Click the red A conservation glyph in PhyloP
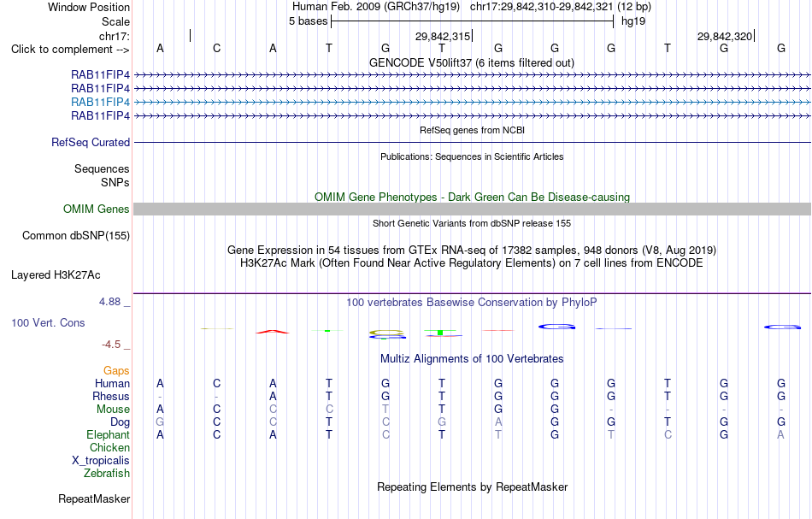The height and width of the screenshot is (519, 812). 273,332
